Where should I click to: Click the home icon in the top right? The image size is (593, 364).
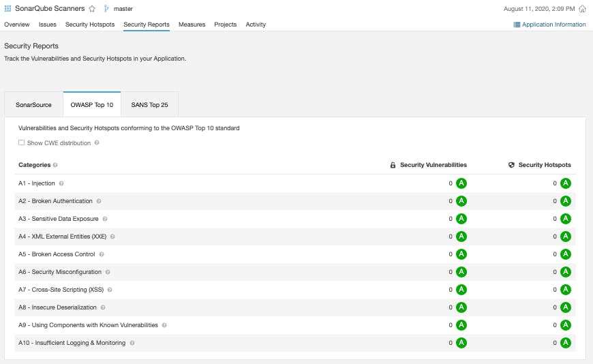(582, 9)
